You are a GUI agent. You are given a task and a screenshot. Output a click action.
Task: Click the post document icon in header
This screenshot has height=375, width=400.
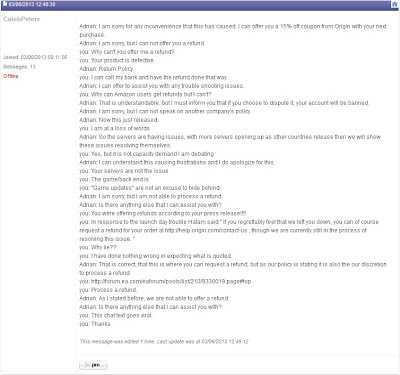(5, 4)
